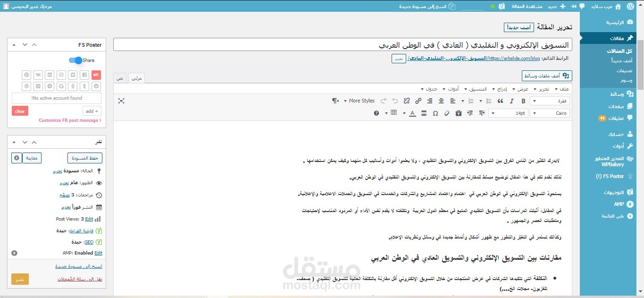Viewport: 644px width, 298px height.
Task: Open the التنسيق editor menu
Action: pos(476,89)
